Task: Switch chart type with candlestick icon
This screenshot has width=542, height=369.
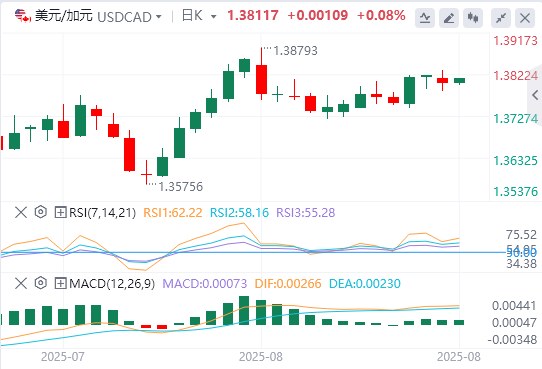Action: tap(473, 18)
